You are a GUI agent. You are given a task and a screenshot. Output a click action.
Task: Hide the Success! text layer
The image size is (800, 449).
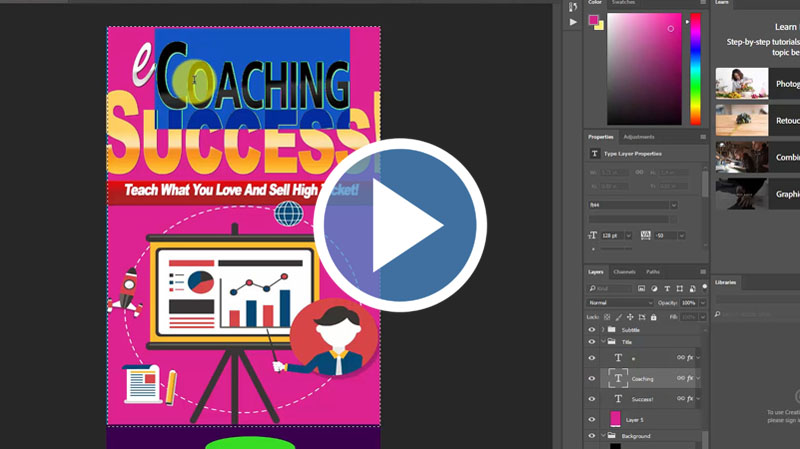click(591, 398)
